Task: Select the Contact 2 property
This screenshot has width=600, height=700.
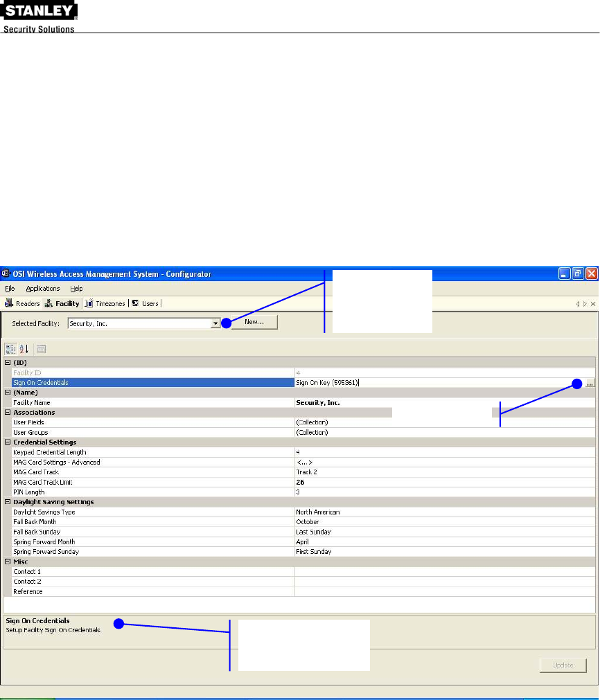Action: (x=153, y=581)
